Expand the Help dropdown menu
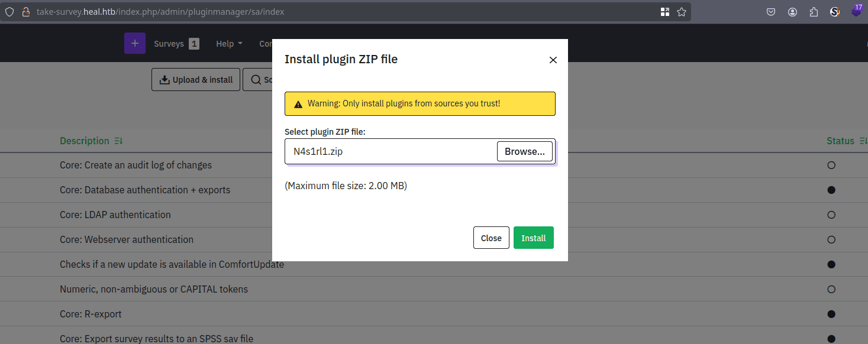Screen dimensions: 868x344 pos(229,44)
